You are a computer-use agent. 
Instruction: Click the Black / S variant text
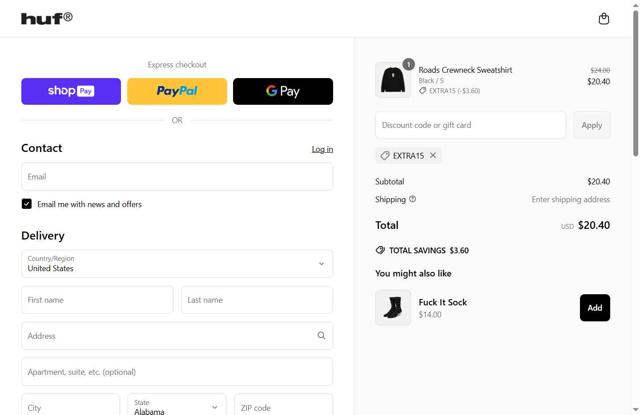431,81
